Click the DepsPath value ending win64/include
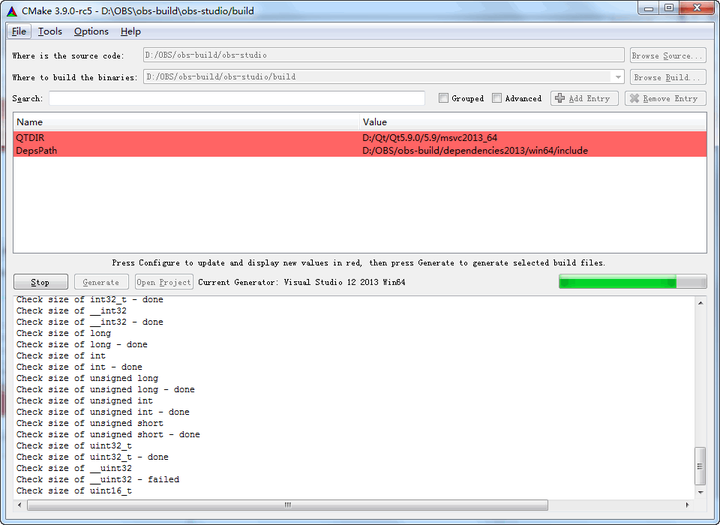Viewport: 720px width, 525px height. 475,151
